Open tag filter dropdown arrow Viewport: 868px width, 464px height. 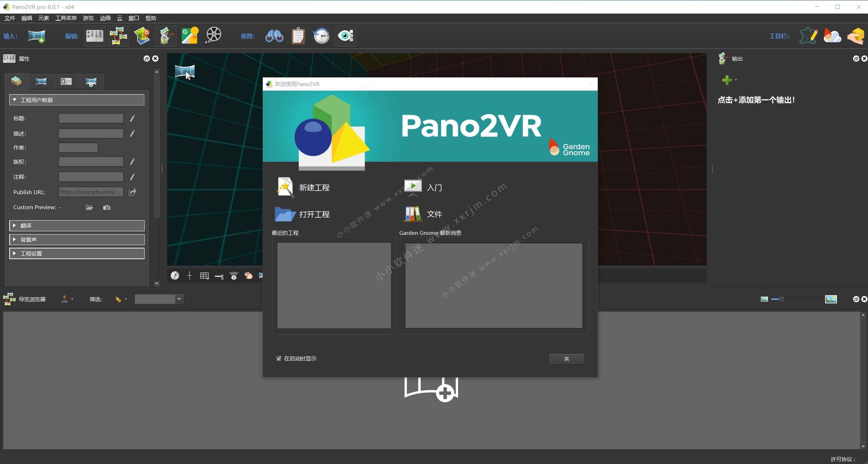pyautogui.click(x=126, y=299)
